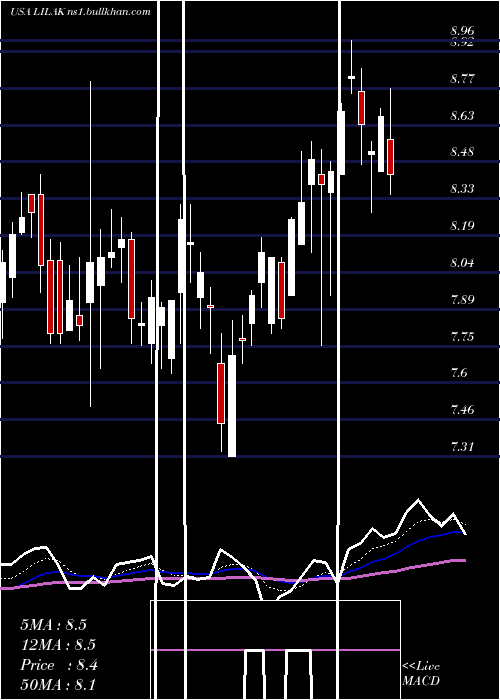Click the 8.63 price axis label
This screenshot has width=500, height=700.
click(x=462, y=116)
